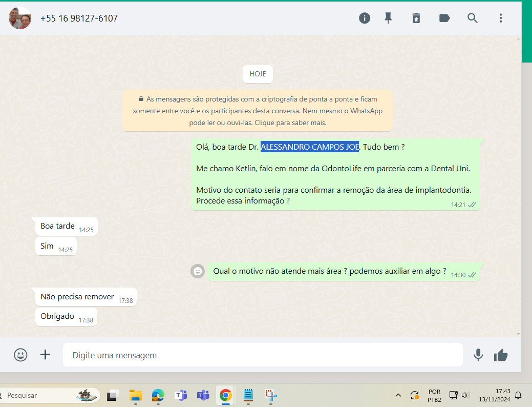Screen dimensions: 532x407
Task: Click the HOJE date badge
Action: tap(258, 74)
